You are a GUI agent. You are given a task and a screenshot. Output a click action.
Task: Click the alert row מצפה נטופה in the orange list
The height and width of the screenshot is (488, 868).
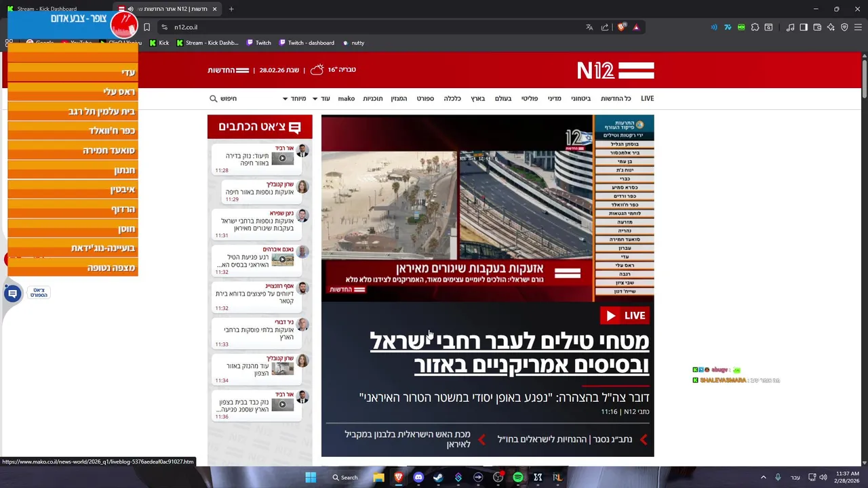tap(73, 268)
